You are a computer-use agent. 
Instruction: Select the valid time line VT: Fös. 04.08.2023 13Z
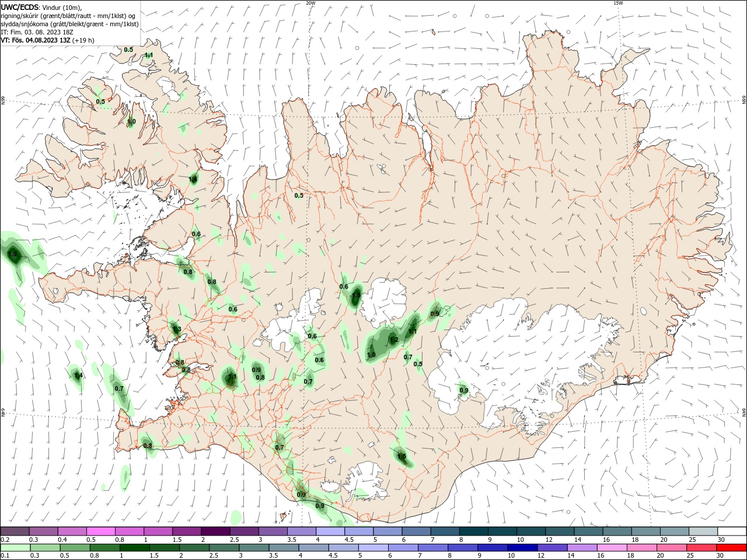[x=47, y=40]
